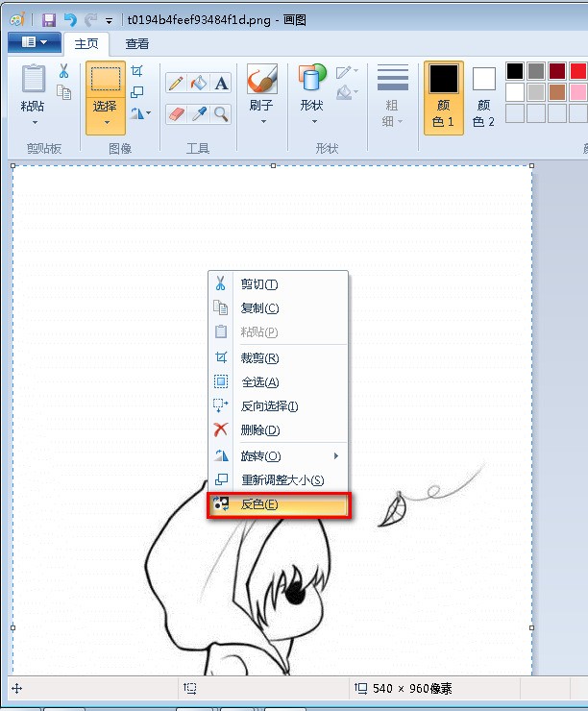Click the Paint app icon in title bar
588x711 pixels.
pos(17,20)
